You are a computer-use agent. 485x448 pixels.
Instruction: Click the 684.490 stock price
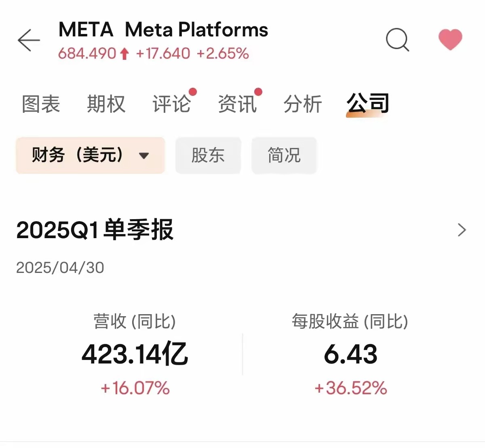tap(87, 53)
